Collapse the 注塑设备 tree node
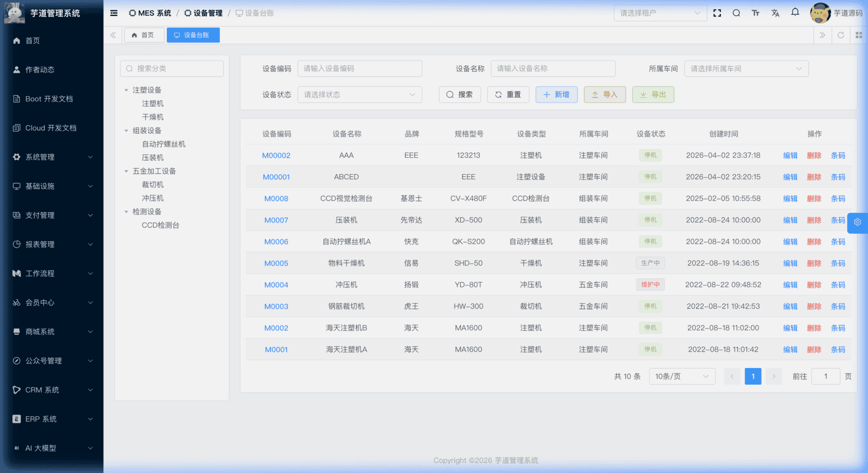 126,89
